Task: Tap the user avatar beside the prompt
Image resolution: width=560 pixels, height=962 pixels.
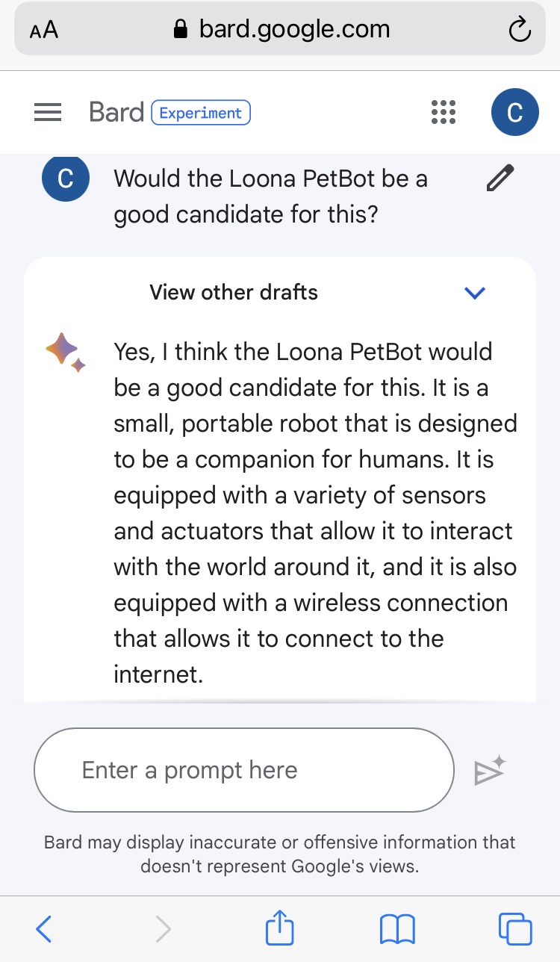Action: (66, 180)
